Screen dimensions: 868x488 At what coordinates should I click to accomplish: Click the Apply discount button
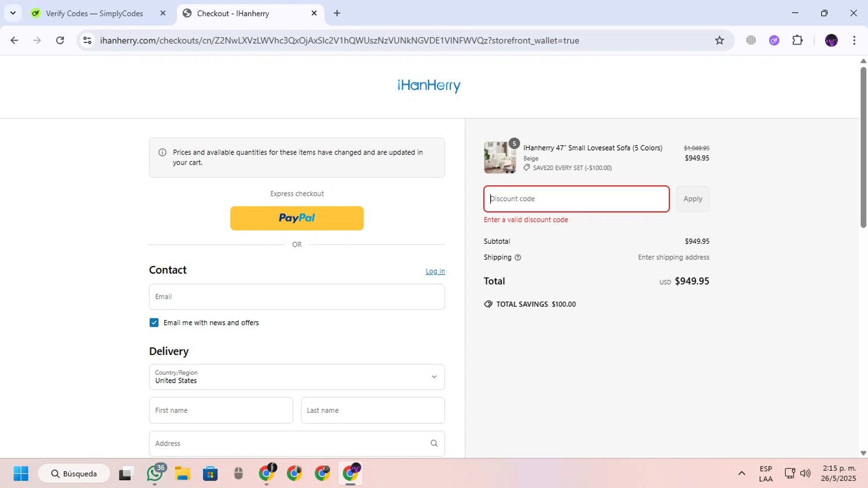[x=693, y=199]
